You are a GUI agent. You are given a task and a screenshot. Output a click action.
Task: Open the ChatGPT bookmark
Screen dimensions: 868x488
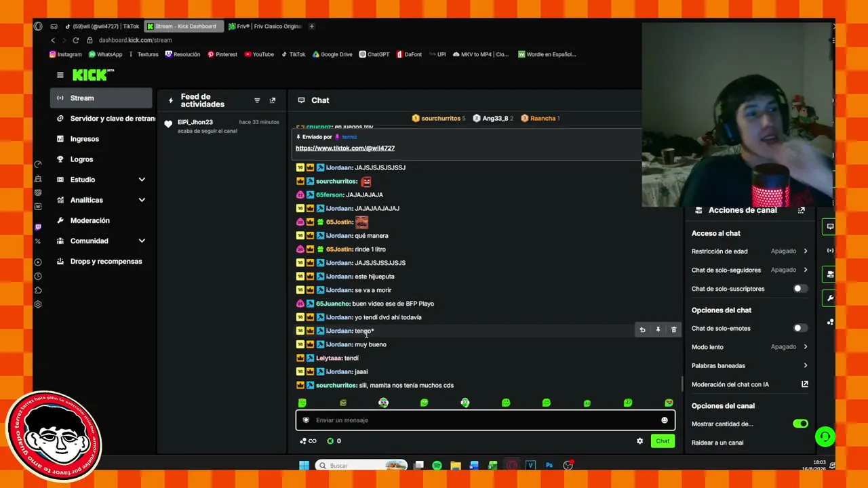[x=374, y=54]
